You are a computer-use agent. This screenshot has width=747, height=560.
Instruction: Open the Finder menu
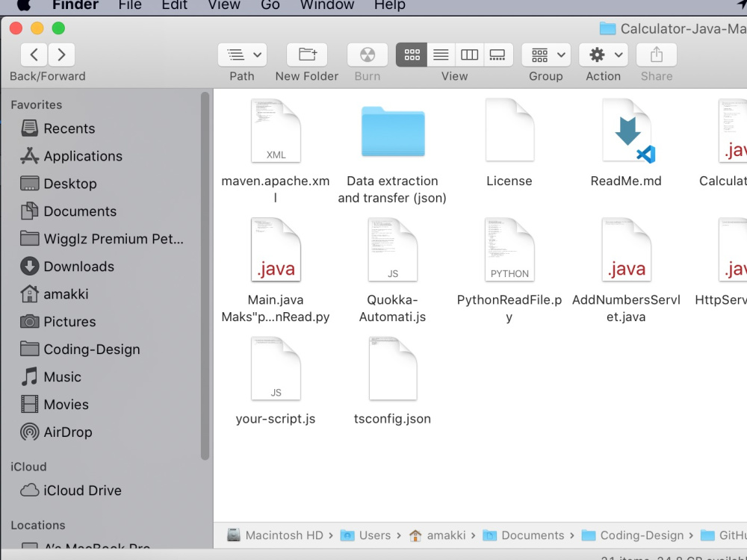point(75,4)
